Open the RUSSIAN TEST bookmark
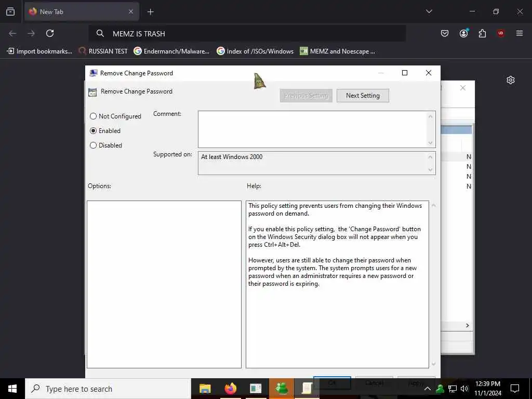Viewport: 532px width, 399px height. coord(103,51)
